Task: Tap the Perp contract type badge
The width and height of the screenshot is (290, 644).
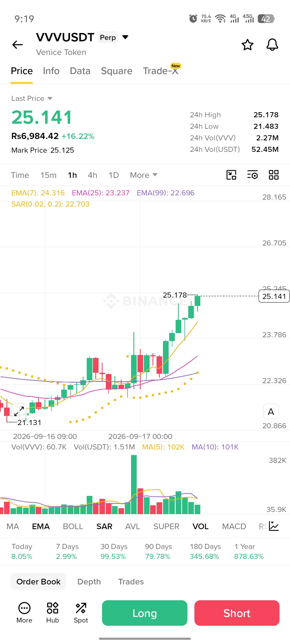Action: (108, 38)
